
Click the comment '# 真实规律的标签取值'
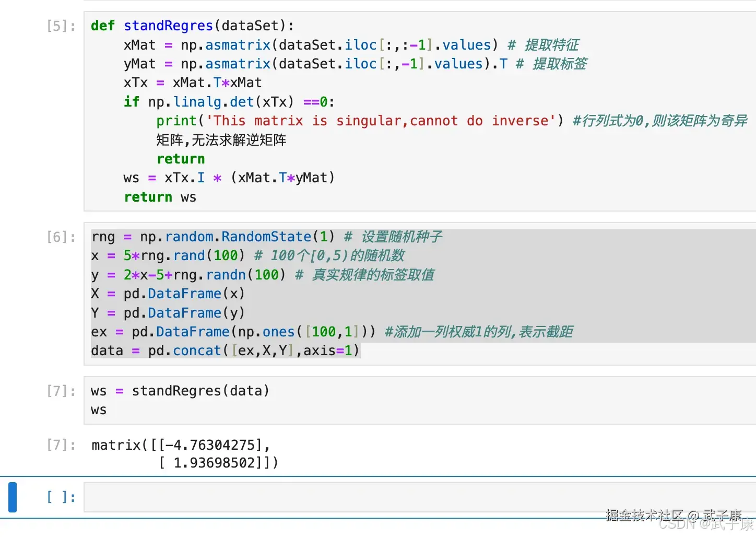pyautogui.click(x=364, y=275)
